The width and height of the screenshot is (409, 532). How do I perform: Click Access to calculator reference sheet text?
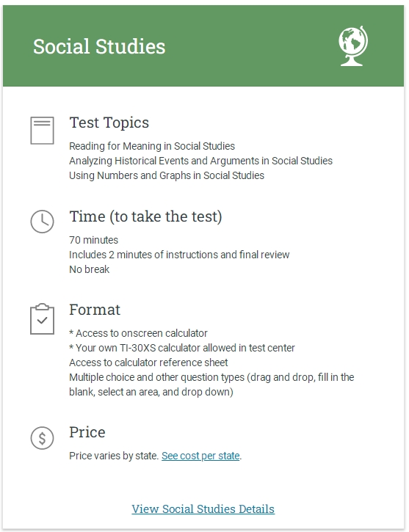coord(148,362)
